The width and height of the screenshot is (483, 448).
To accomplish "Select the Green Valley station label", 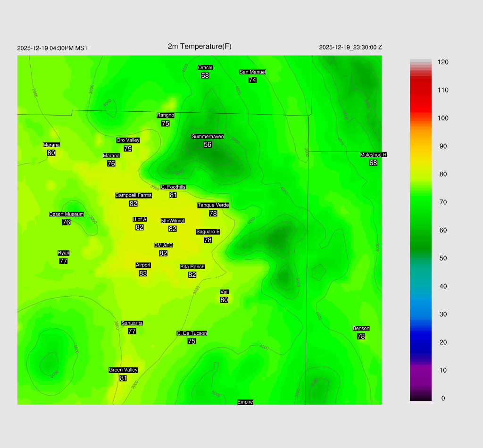I will (123, 370).
